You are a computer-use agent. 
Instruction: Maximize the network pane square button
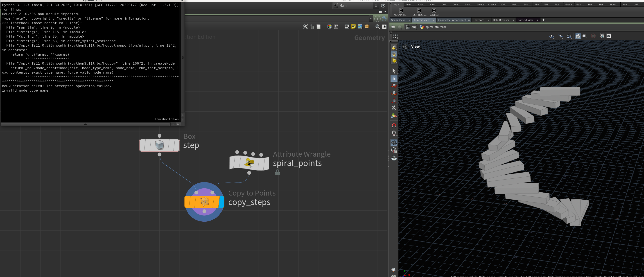380,12
